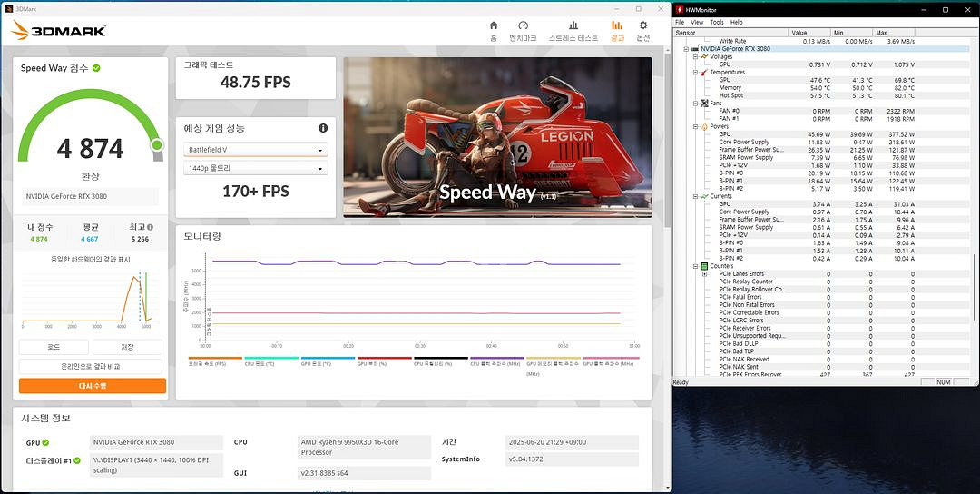Select the Results tab in 3DMark
The width and height of the screenshot is (980, 494).
[617, 31]
